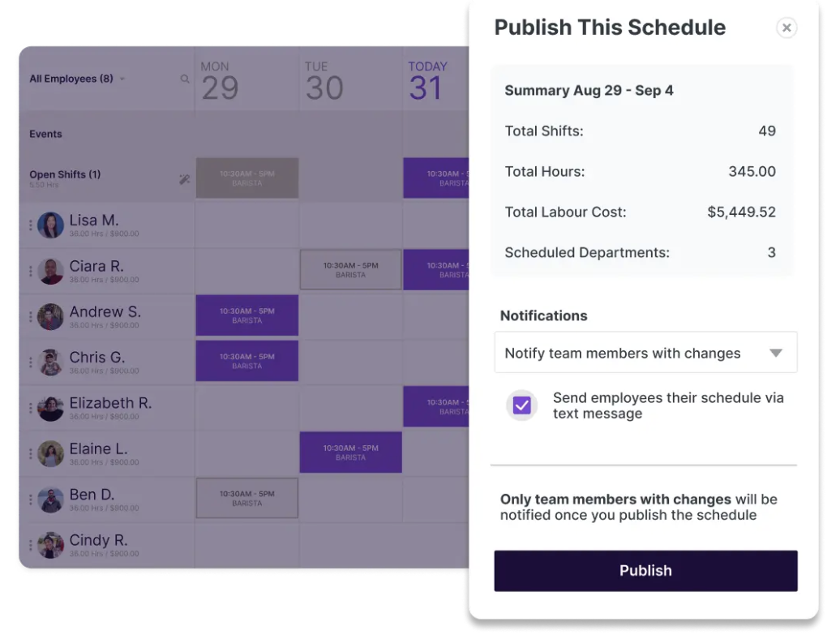
Task: Select the Tuesday 30 column header
Action: coord(324,81)
